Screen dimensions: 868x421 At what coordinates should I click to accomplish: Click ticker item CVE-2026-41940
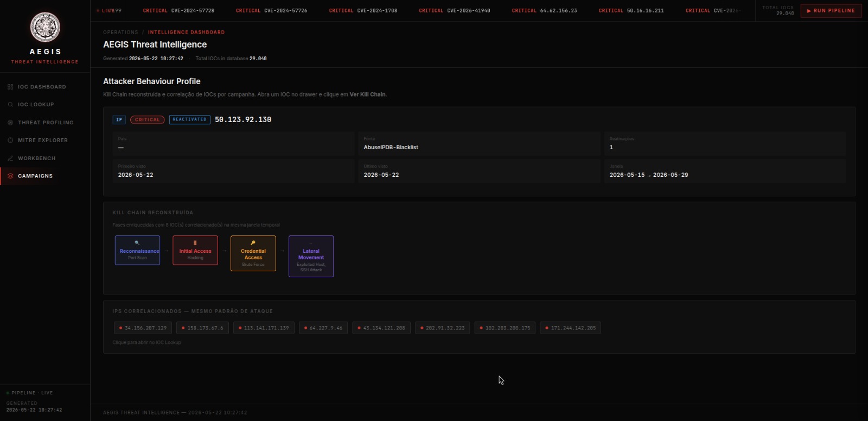click(x=455, y=11)
